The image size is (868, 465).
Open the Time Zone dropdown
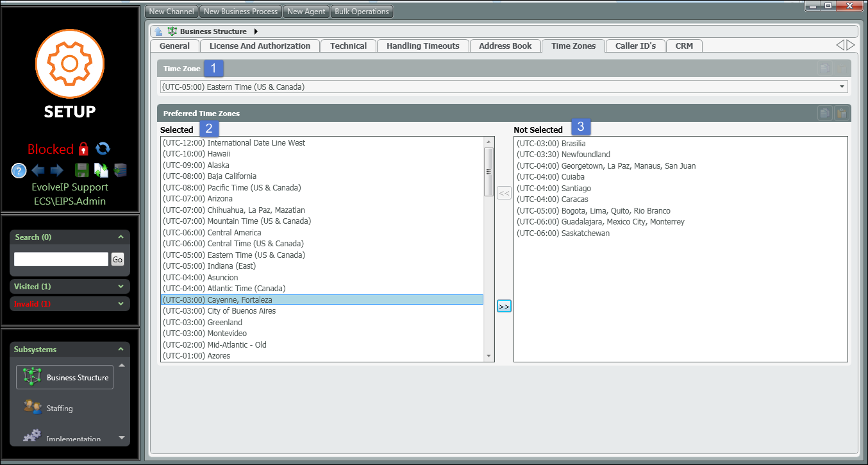point(841,87)
